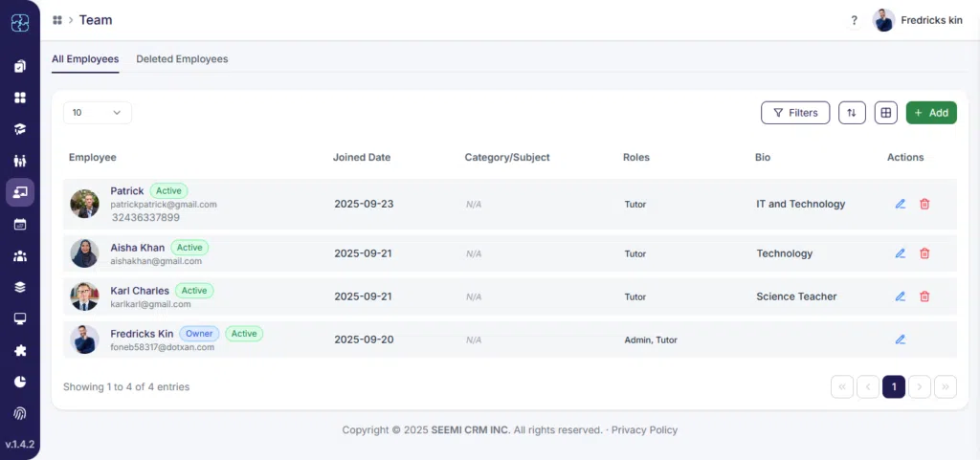
Task: Click the Owner badge on Fredricks Kin
Action: click(x=199, y=334)
